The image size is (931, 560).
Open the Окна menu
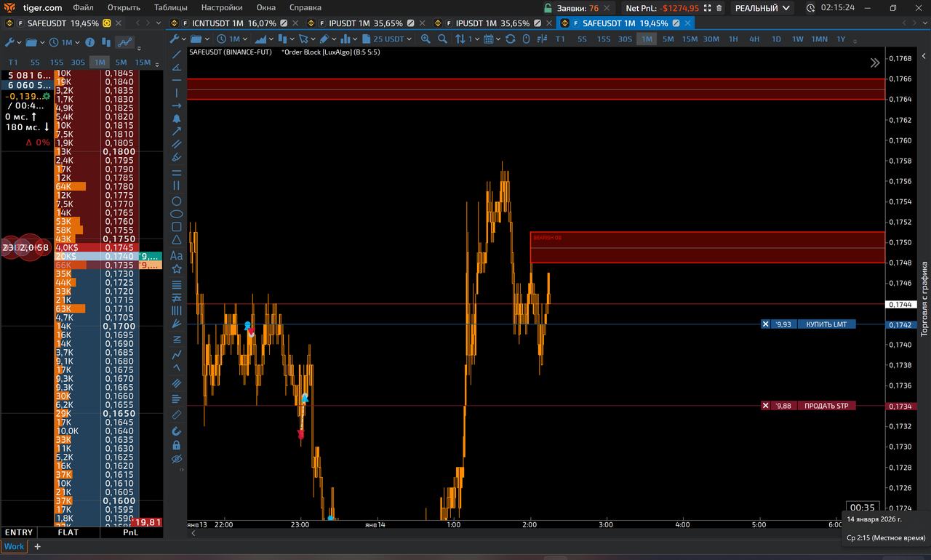coord(265,8)
